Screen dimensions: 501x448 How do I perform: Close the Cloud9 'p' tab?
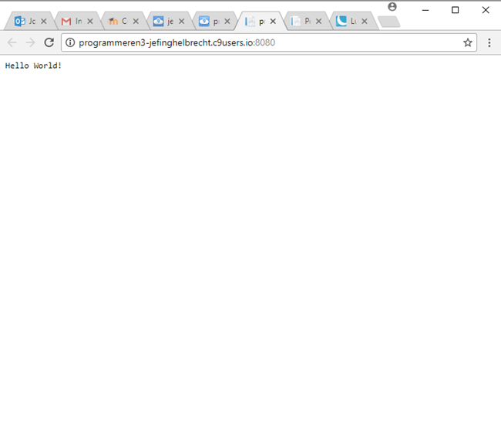[x=227, y=22]
